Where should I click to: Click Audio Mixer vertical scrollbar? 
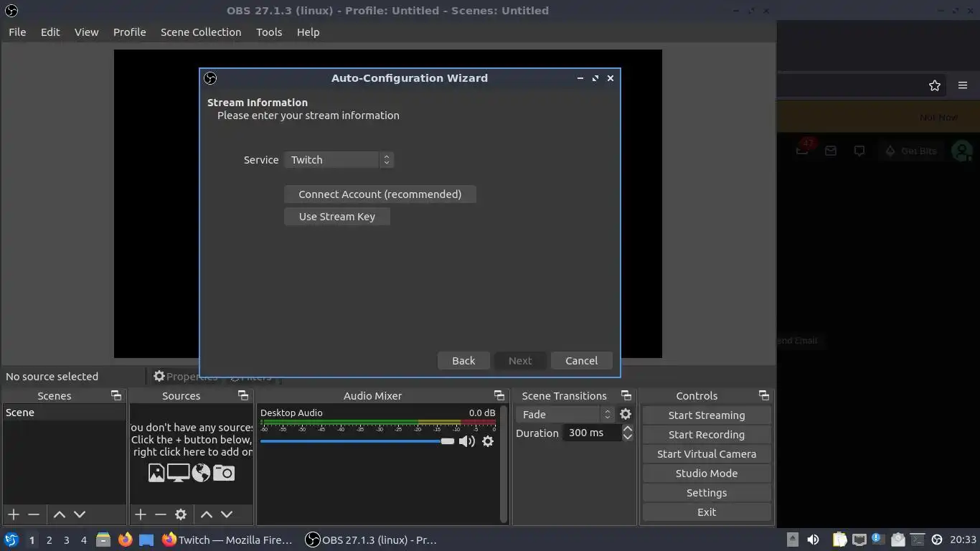[504, 463]
